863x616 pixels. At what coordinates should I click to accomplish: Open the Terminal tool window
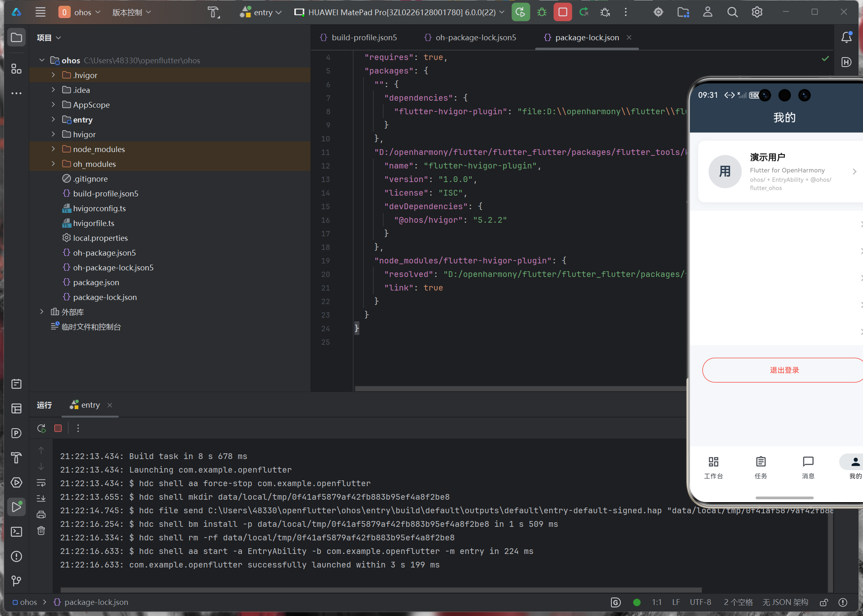coord(16,532)
